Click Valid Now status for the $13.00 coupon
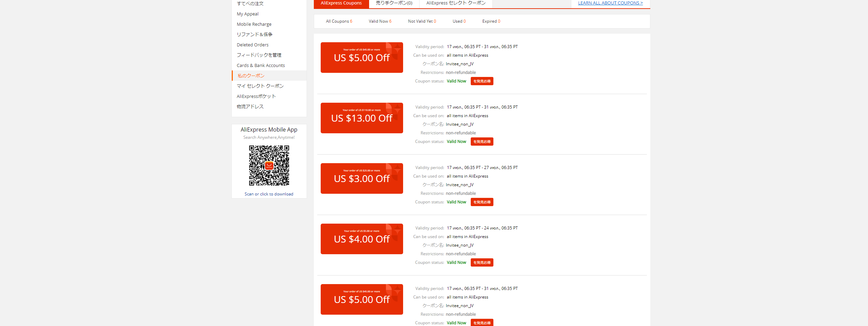Image resolution: width=868 pixels, height=326 pixels. pyautogui.click(x=456, y=142)
